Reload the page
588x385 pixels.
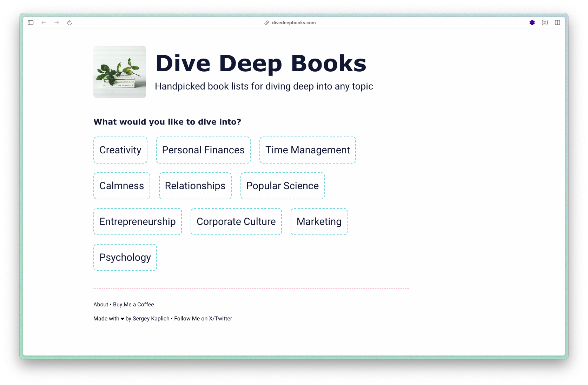tap(70, 22)
